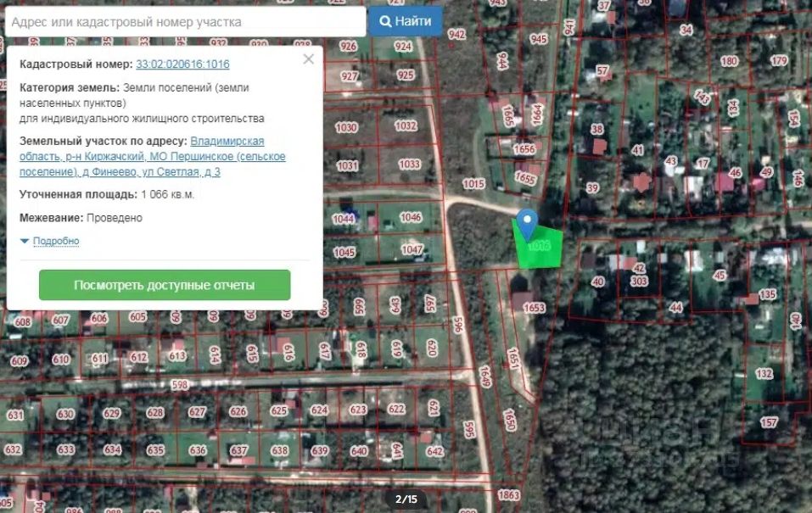Select parcel 942 on the map
812x513 pixels.
pos(456,35)
